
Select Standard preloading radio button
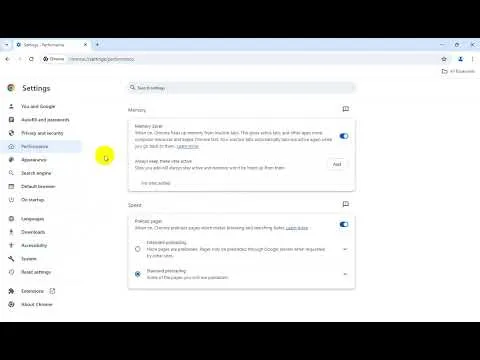(x=138, y=274)
